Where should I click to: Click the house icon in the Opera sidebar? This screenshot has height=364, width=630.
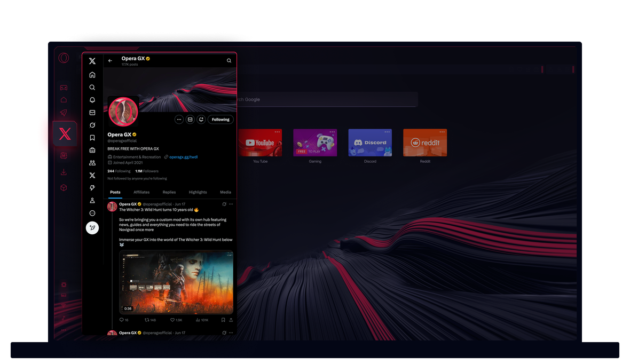pyautogui.click(x=64, y=100)
